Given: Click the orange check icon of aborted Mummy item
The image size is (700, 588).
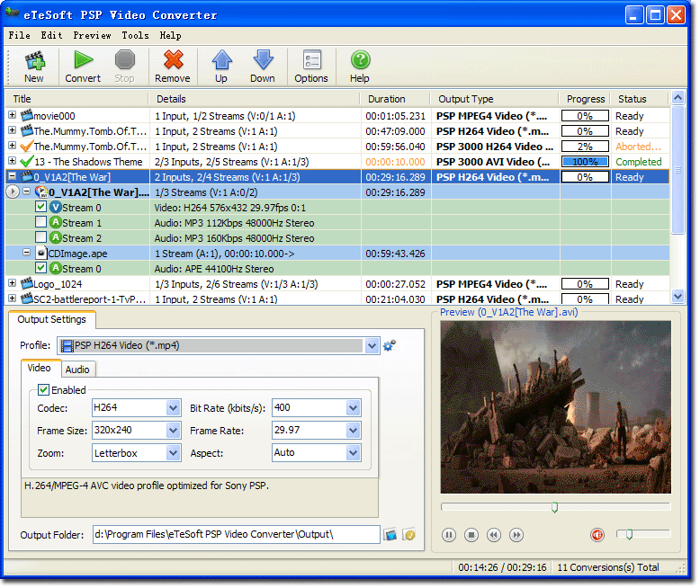Looking at the screenshot, I should [x=27, y=147].
